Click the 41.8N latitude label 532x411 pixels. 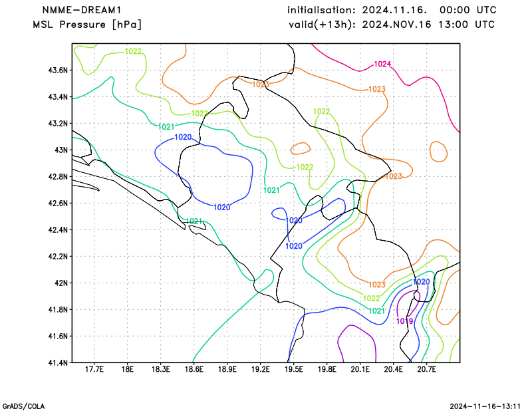(59, 310)
